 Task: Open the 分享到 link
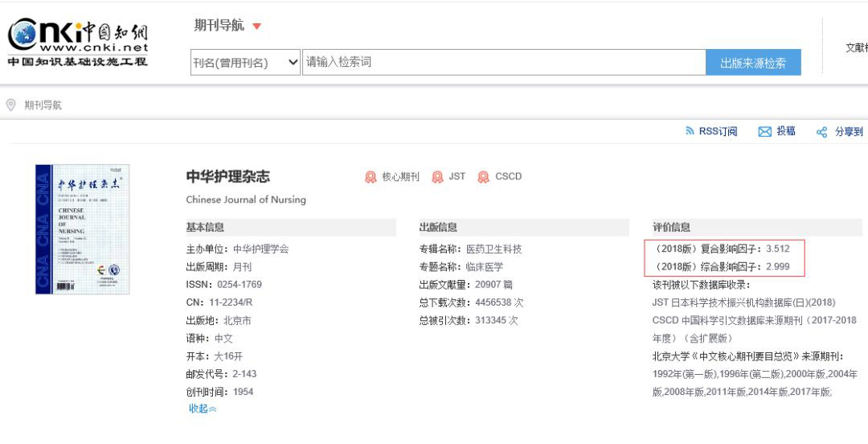[x=850, y=132]
